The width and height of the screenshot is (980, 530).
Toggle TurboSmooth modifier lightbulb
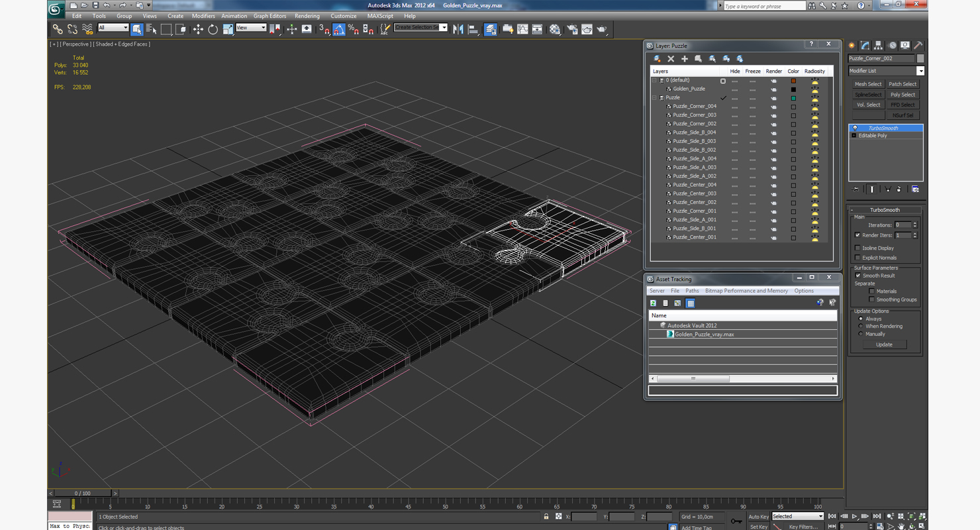[855, 128]
